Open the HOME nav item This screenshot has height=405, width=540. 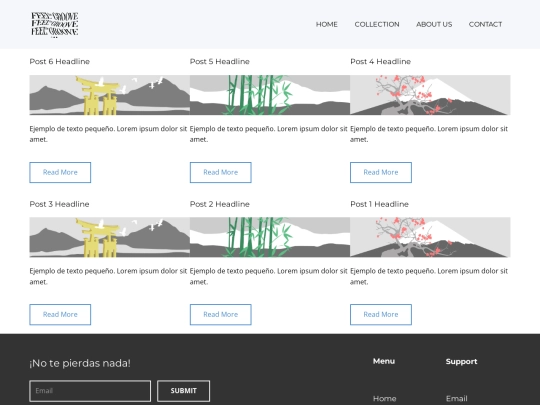pyautogui.click(x=326, y=24)
